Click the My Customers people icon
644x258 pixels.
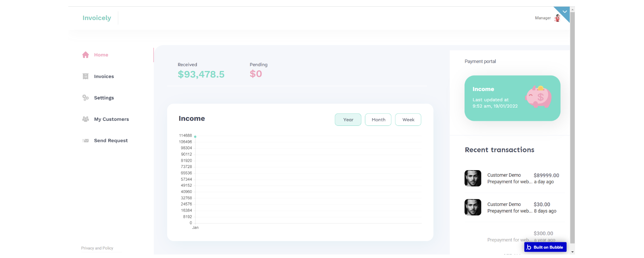[x=86, y=119]
